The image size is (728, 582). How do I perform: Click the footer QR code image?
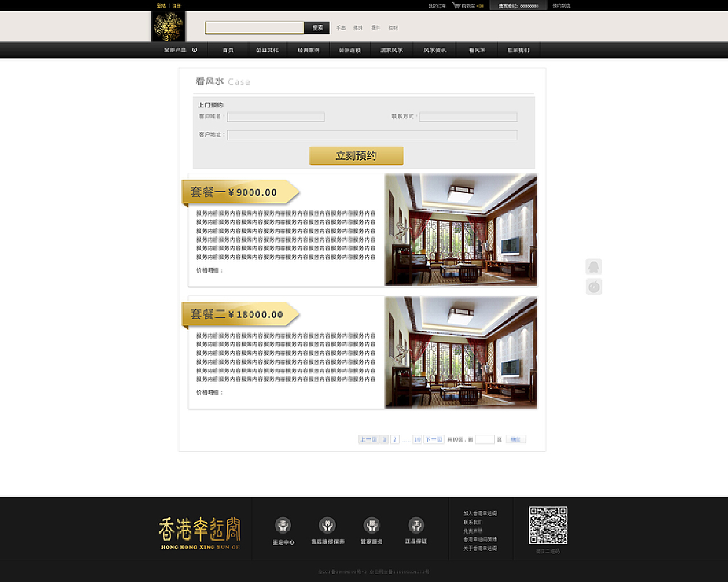click(548, 526)
